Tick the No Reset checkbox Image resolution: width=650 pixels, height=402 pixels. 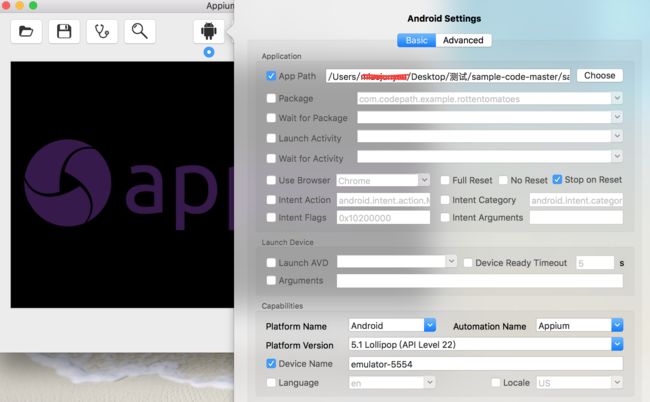pos(503,180)
